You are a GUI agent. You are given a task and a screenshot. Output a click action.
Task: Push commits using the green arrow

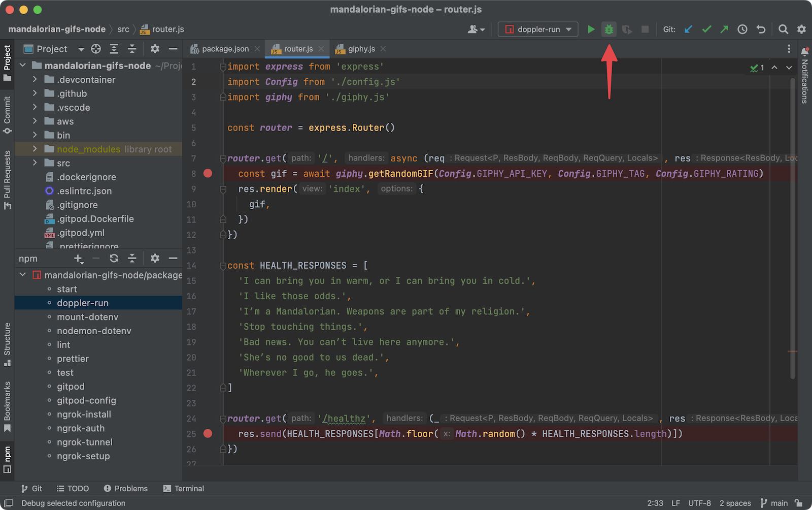point(724,29)
